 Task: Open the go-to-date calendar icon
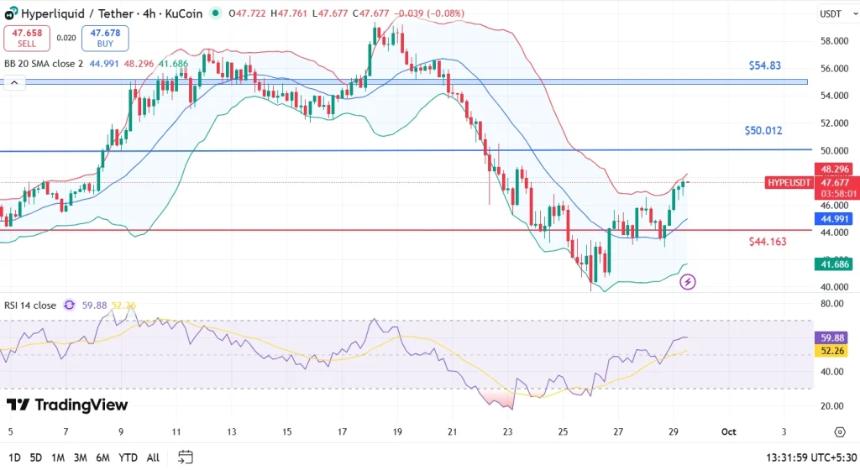pos(185,457)
